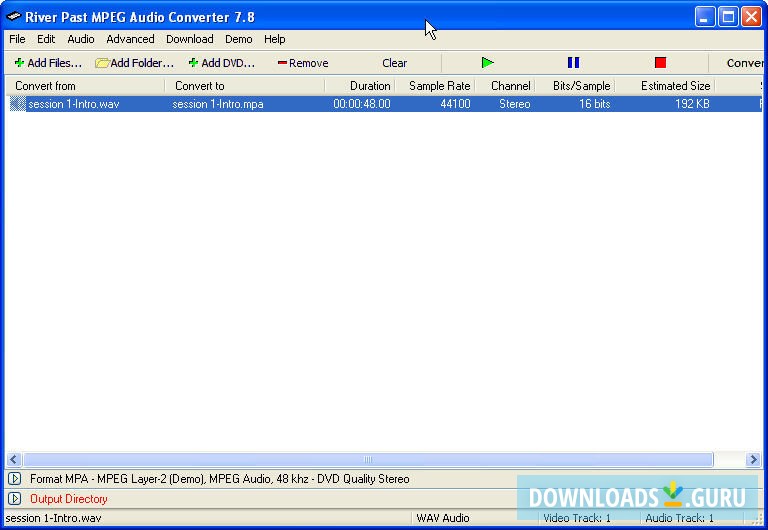This screenshot has height=530, width=768.
Task: Expand the Format MPA settings panel
Action: [x=15, y=479]
